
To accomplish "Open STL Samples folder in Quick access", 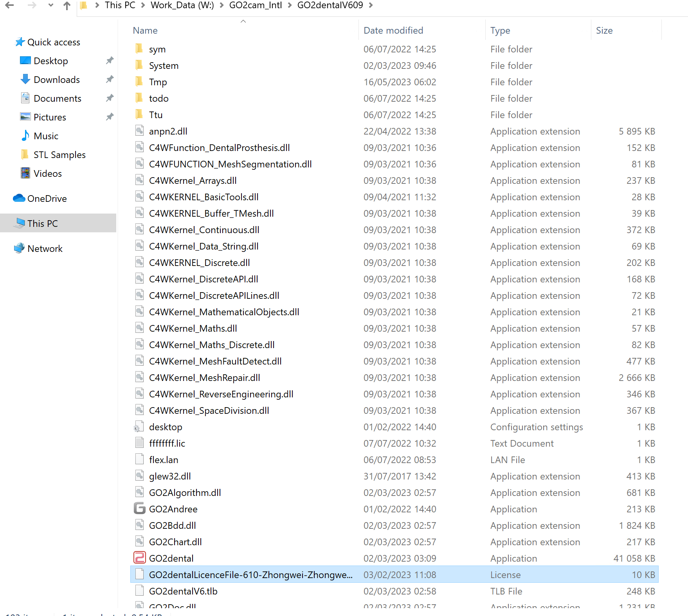I will 59,155.
